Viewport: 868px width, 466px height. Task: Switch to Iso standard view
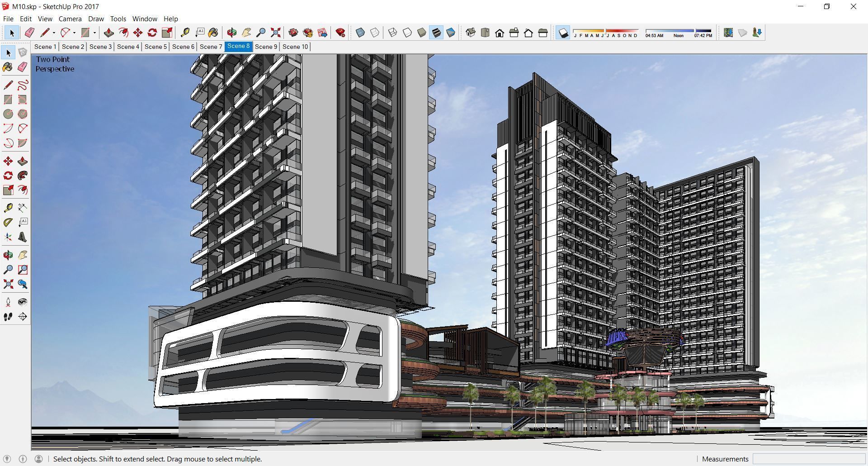471,33
